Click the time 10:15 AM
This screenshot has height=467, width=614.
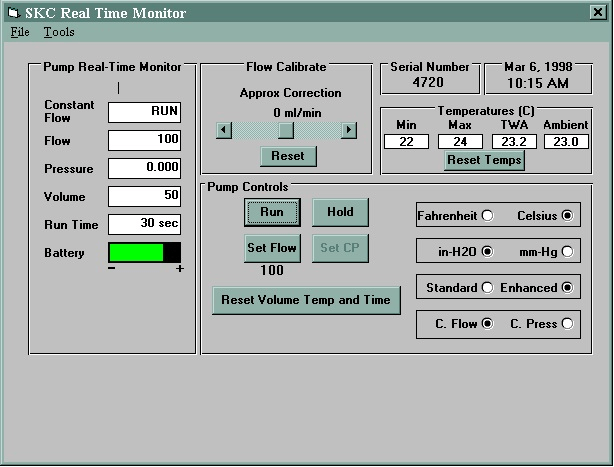(x=538, y=83)
